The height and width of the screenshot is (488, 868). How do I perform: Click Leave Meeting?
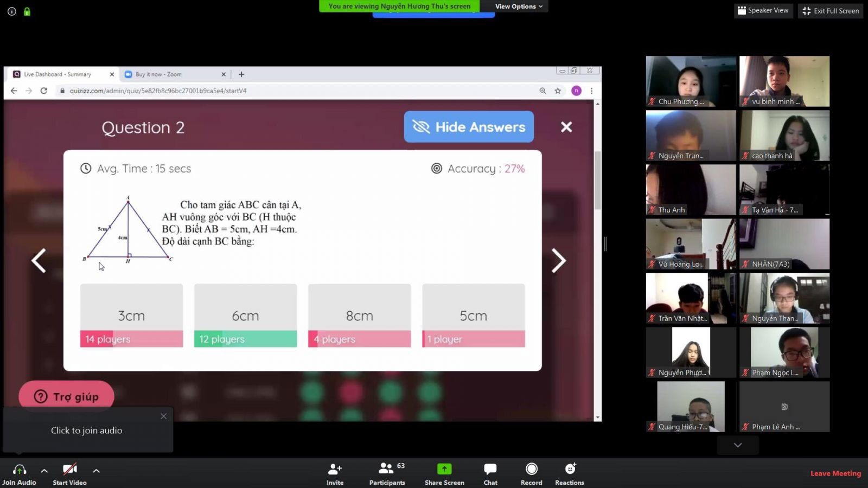[x=835, y=473]
